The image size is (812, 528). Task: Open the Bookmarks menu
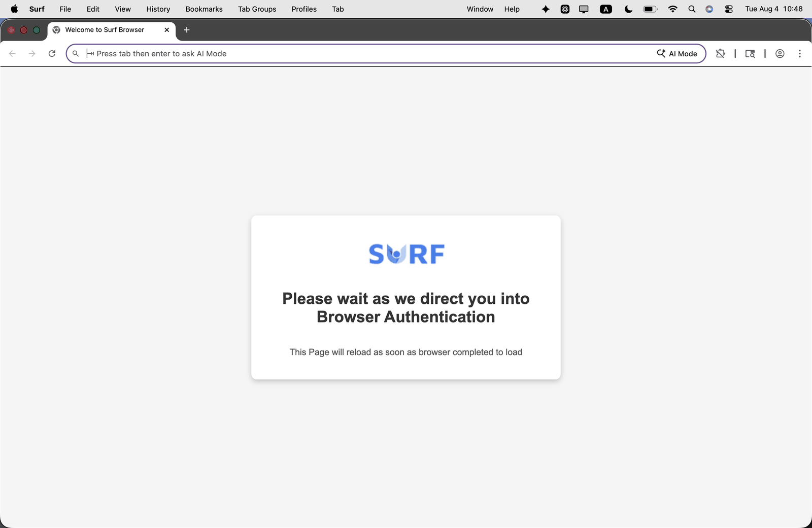point(204,9)
